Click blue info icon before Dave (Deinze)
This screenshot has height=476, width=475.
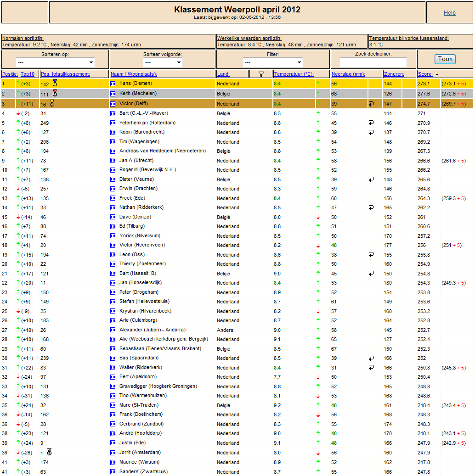click(113, 217)
